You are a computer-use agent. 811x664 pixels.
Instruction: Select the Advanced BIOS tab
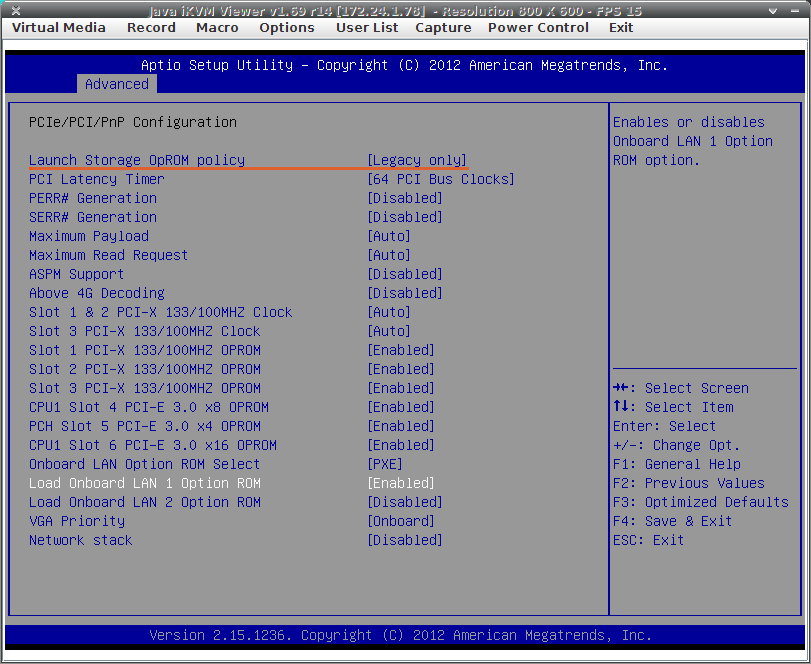116,84
